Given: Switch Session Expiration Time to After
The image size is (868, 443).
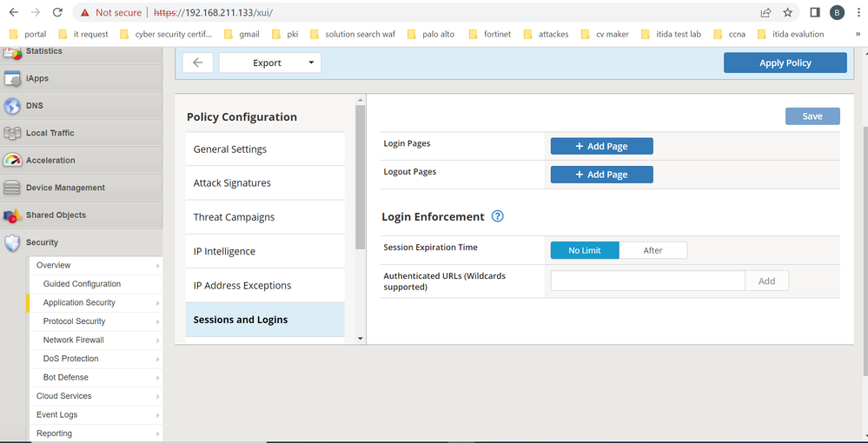Looking at the screenshot, I should pyautogui.click(x=653, y=250).
